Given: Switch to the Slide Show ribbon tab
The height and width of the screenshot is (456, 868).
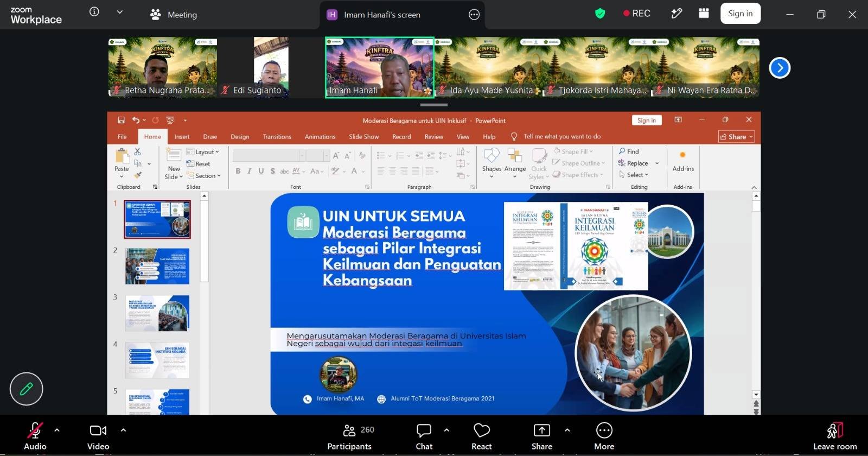Looking at the screenshot, I should point(364,137).
